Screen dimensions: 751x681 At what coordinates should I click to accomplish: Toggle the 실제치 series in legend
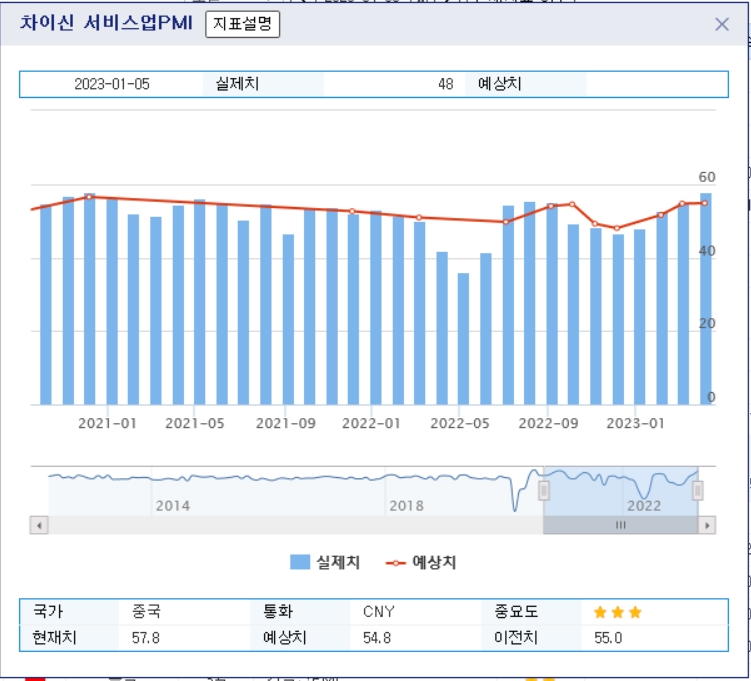point(325,562)
